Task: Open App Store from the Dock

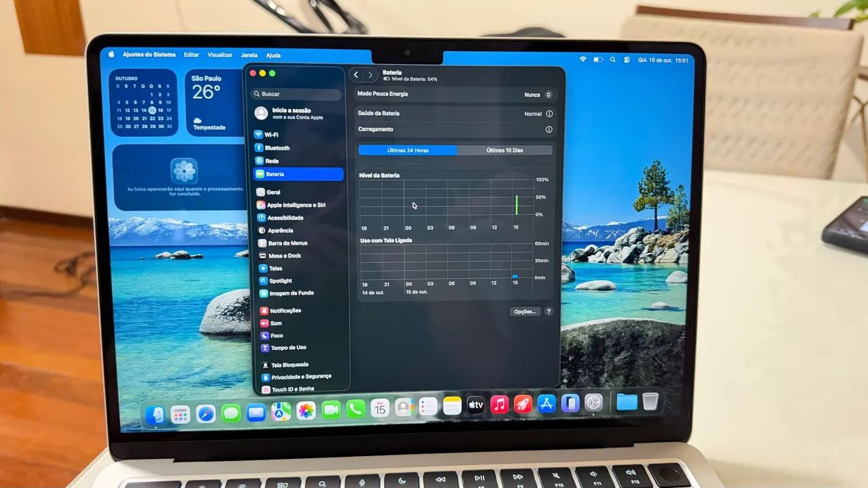Action: point(547,404)
